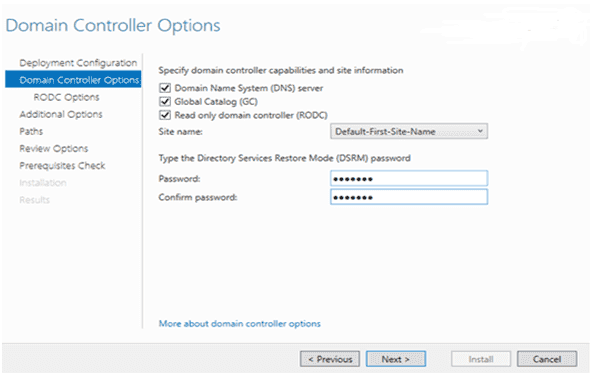Viewport: 605px width, 381px height.
Task: Click the disabled Installation step
Action: (x=43, y=183)
